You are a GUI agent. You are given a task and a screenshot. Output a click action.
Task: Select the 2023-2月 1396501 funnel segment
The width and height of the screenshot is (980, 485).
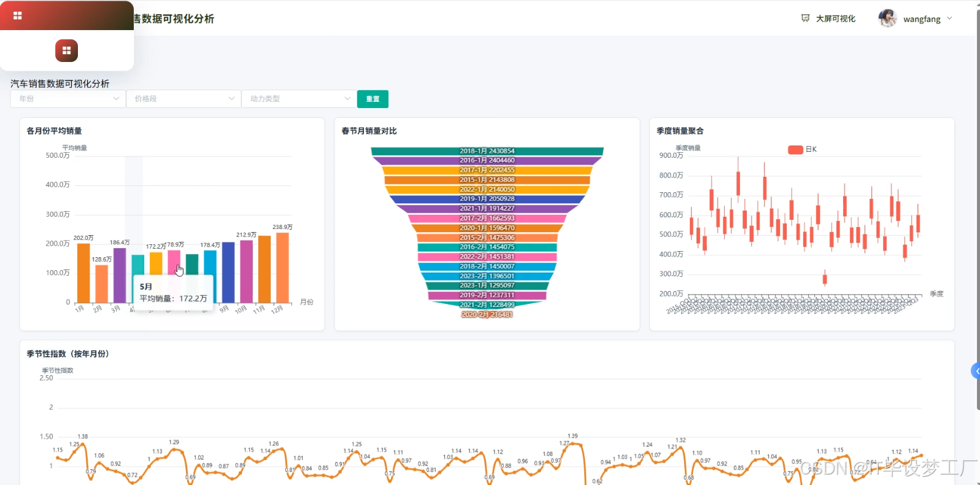(487, 276)
